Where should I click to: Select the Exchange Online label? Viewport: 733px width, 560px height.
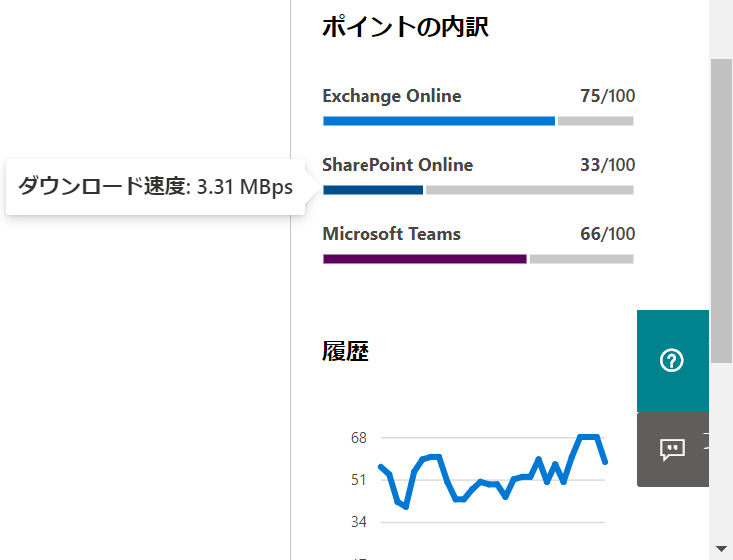click(x=391, y=96)
